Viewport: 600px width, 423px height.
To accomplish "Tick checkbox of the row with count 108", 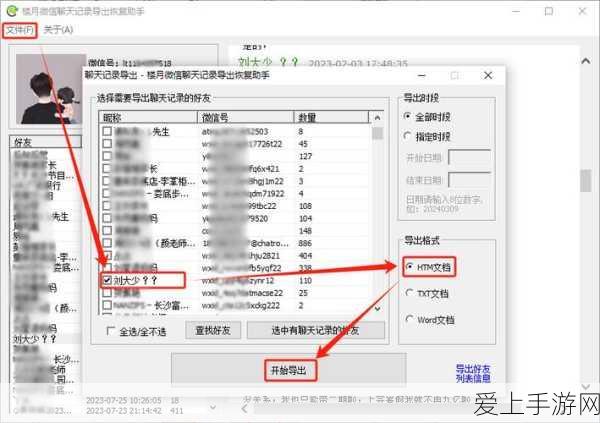I will (107, 206).
